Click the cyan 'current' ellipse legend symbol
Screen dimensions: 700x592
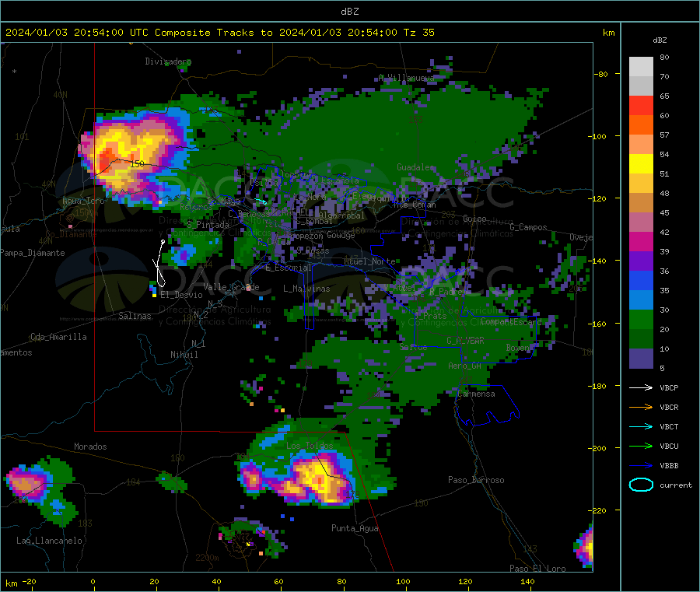coord(641,485)
